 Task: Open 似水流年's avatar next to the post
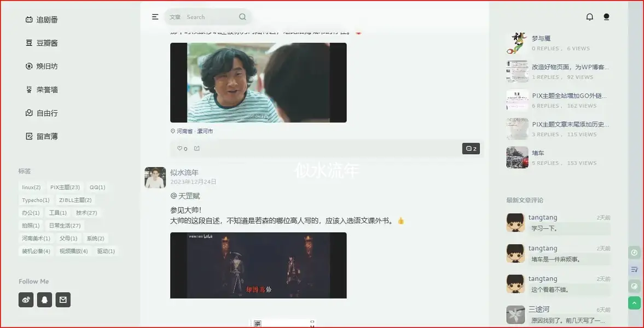point(155,177)
